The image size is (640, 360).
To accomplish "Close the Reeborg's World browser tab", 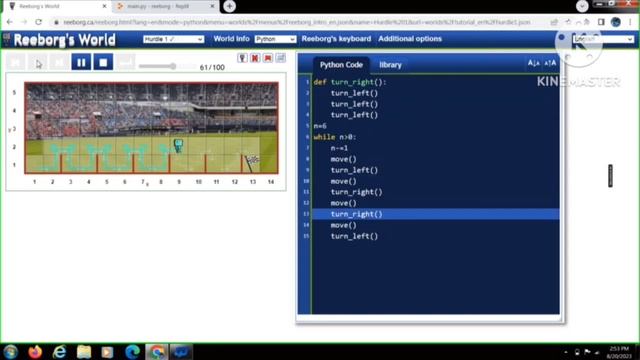I will (104, 7).
